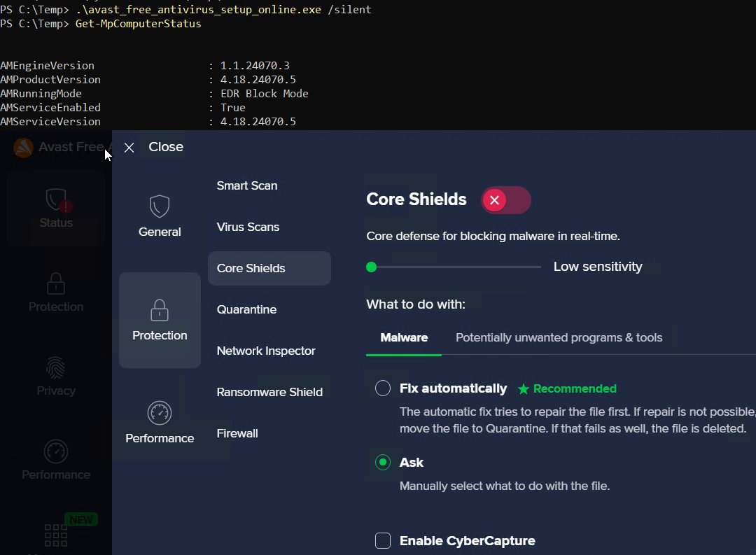Select the Fix automatically radio button
The width and height of the screenshot is (756, 555).
pyautogui.click(x=383, y=388)
